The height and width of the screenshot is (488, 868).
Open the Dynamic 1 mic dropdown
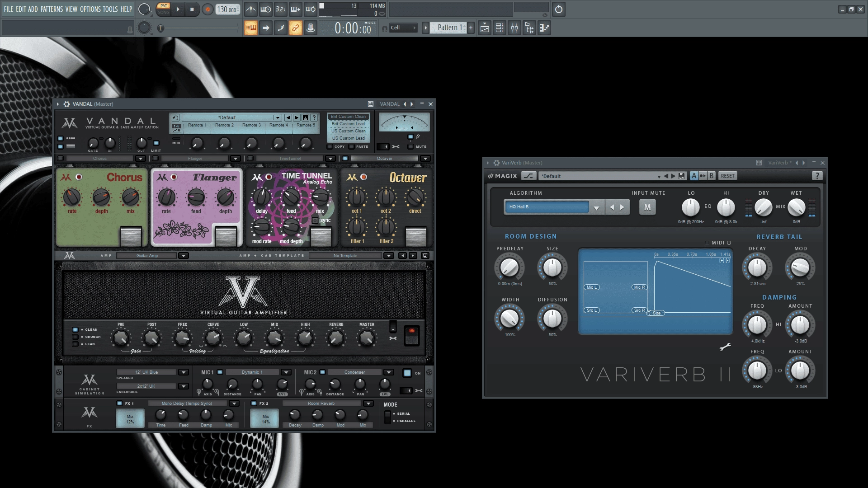click(x=286, y=372)
